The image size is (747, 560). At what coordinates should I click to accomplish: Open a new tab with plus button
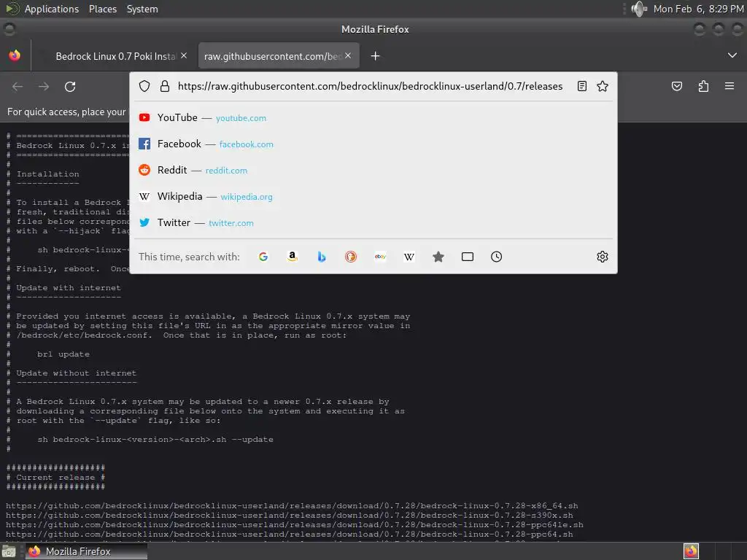tap(376, 56)
